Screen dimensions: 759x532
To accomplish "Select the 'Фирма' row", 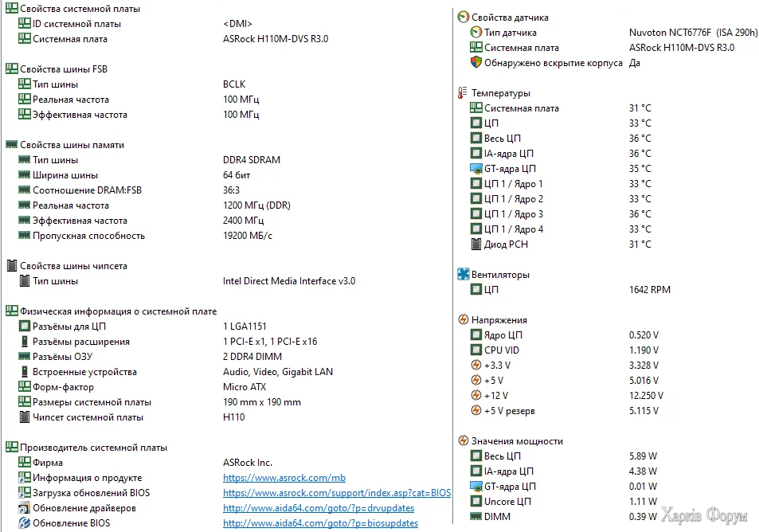I will point(145,462).
